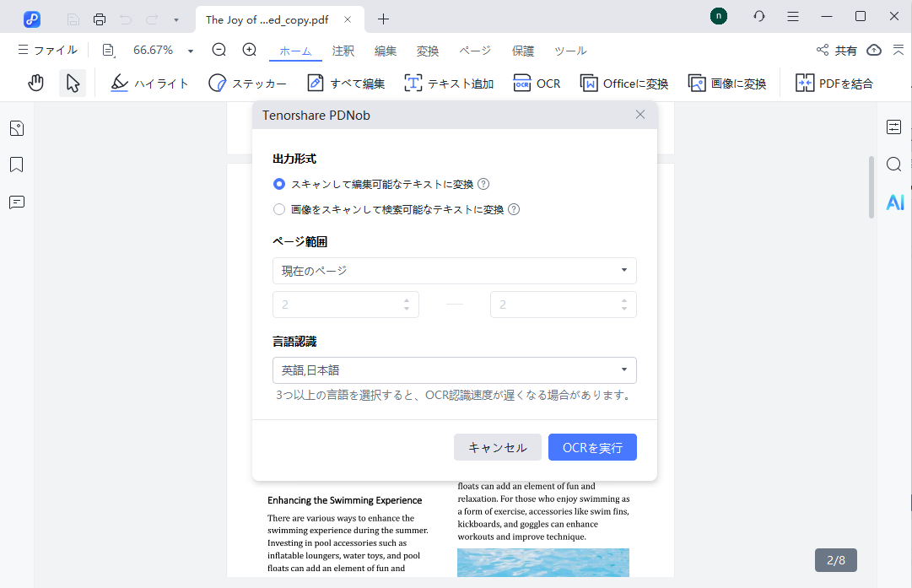Select the editable text conversion option
This screenshot has height=588, width=912.
278,183
